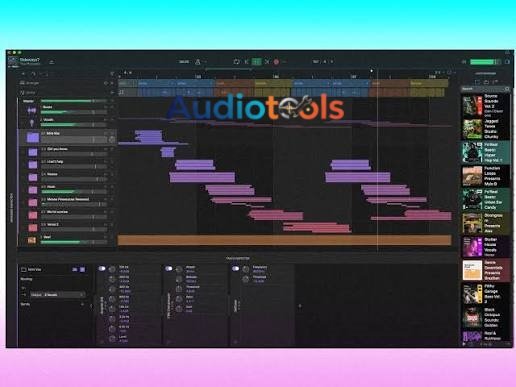The height and width of the screenshot is (387, 516).
Task: Toggle the compressor effect power switch
Action: (x=169, y=268)
